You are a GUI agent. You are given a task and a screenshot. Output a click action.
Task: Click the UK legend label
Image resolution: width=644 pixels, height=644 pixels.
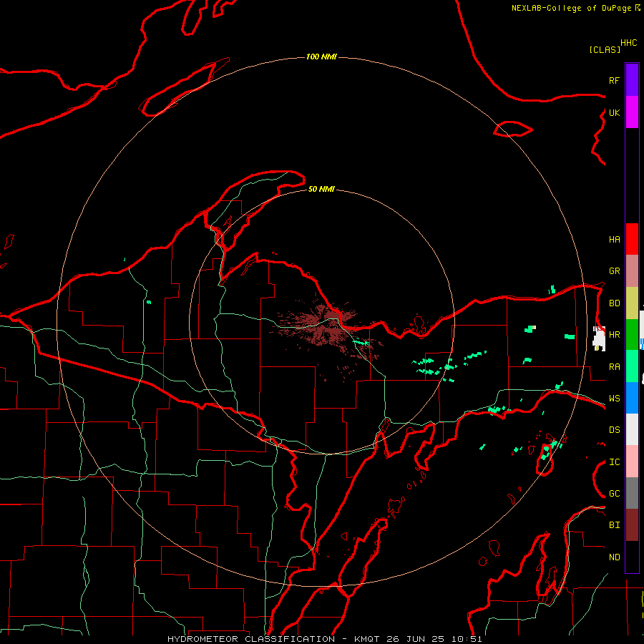[614, 112]
